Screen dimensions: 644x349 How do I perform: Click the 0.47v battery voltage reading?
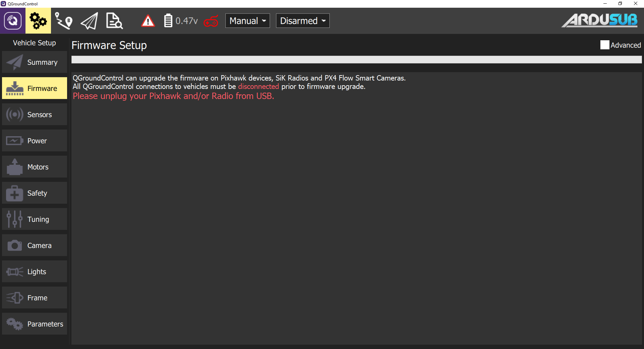186,21
